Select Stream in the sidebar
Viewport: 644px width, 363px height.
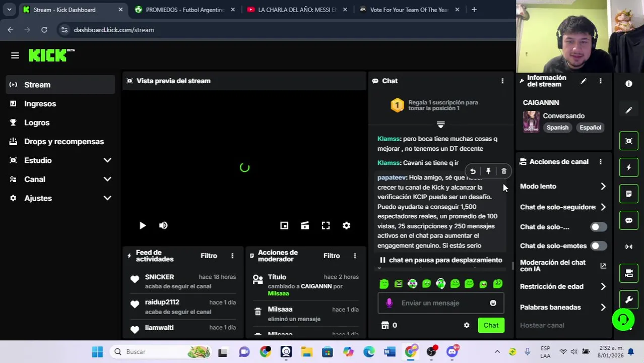(x=60, y=85)
